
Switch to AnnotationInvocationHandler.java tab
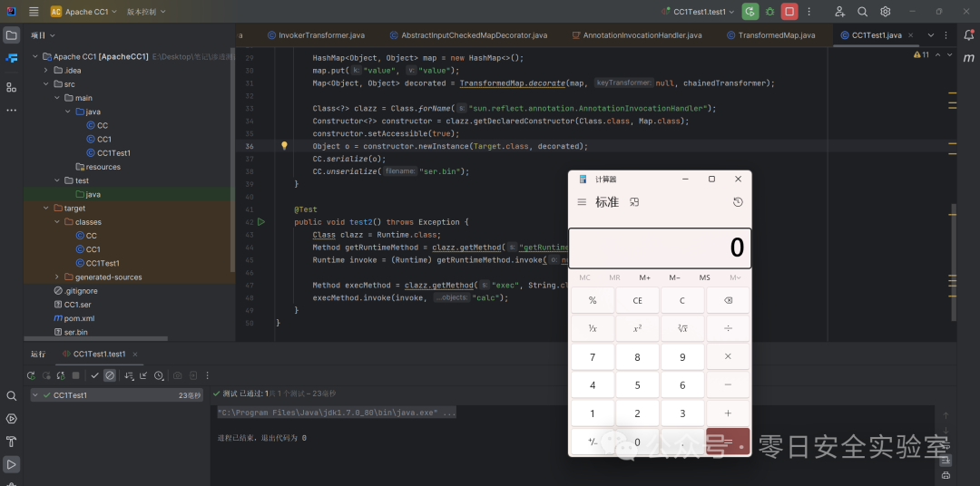tap(637, 35)
